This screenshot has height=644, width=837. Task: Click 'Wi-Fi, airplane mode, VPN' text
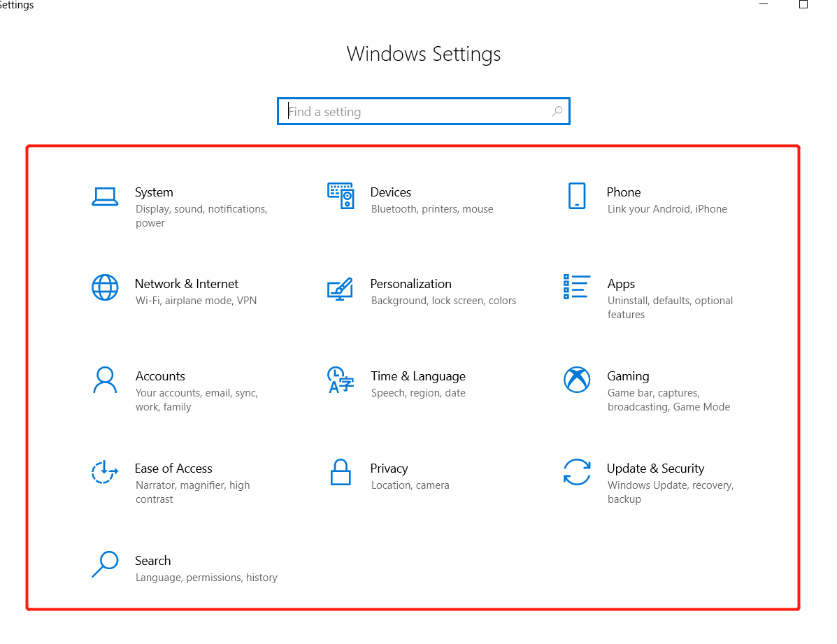tap(196, 301)
